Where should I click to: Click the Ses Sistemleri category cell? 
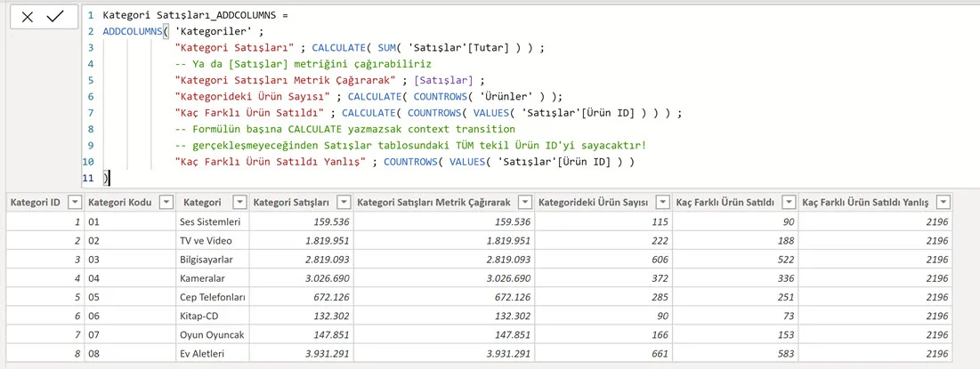[212, 221]
